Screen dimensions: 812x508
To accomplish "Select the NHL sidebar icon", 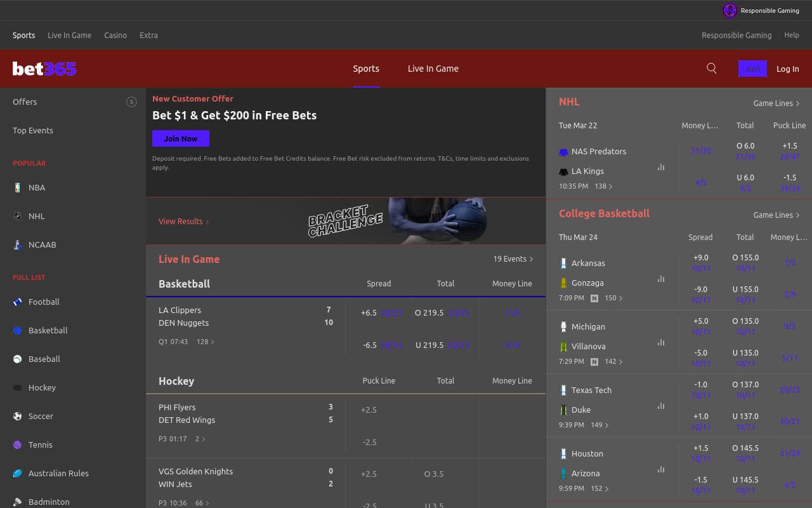I will coord(18,216).
